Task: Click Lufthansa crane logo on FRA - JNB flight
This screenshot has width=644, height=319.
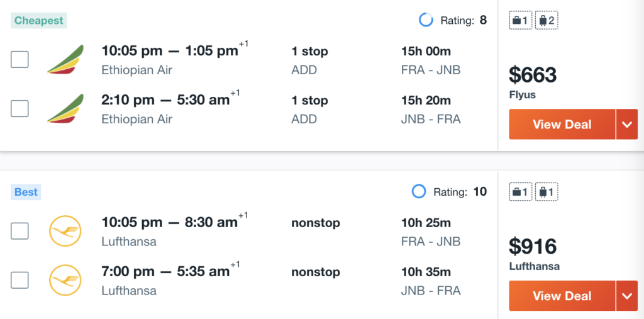Action: [x=65, y=231]
